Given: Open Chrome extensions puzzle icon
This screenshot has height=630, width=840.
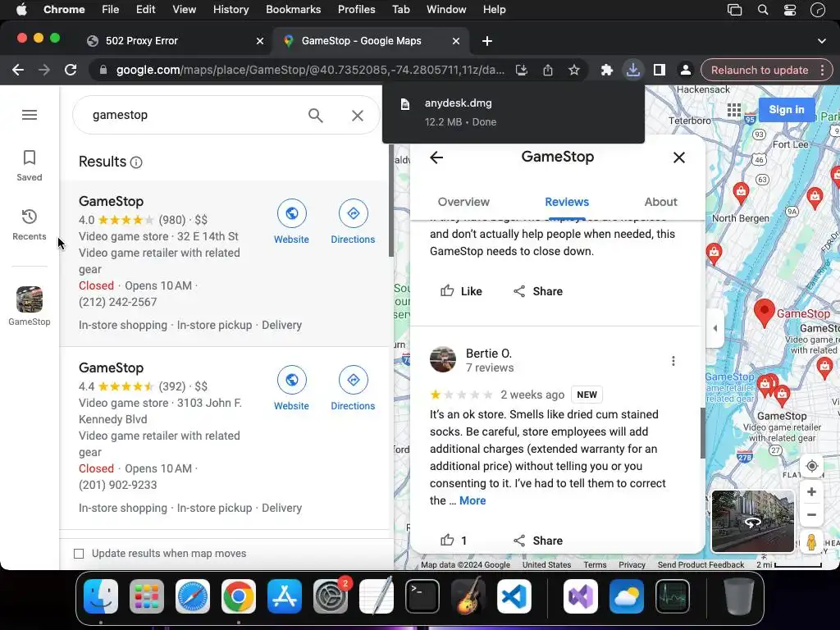Looking at the screenshot, I should 606,71.
